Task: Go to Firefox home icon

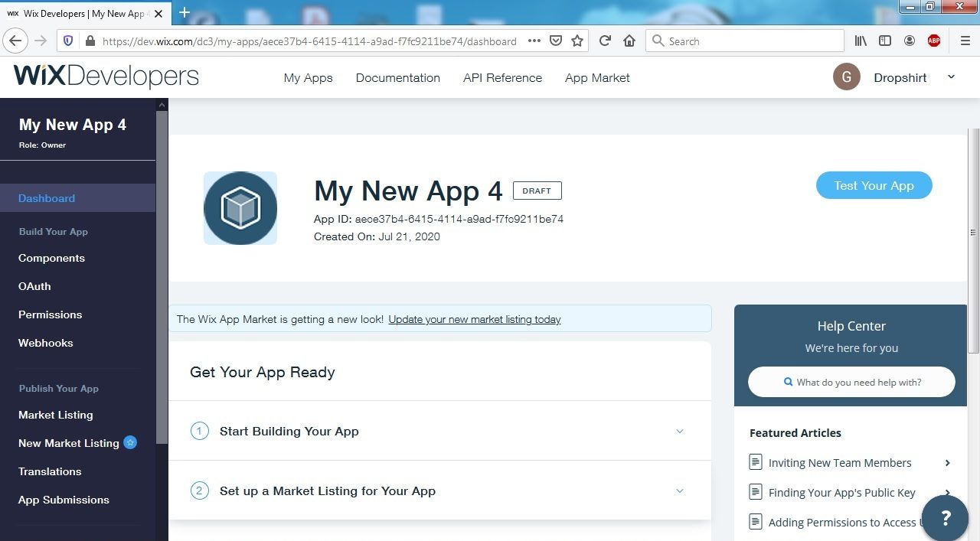Action: pyautogui.click(x=629, y=41)
